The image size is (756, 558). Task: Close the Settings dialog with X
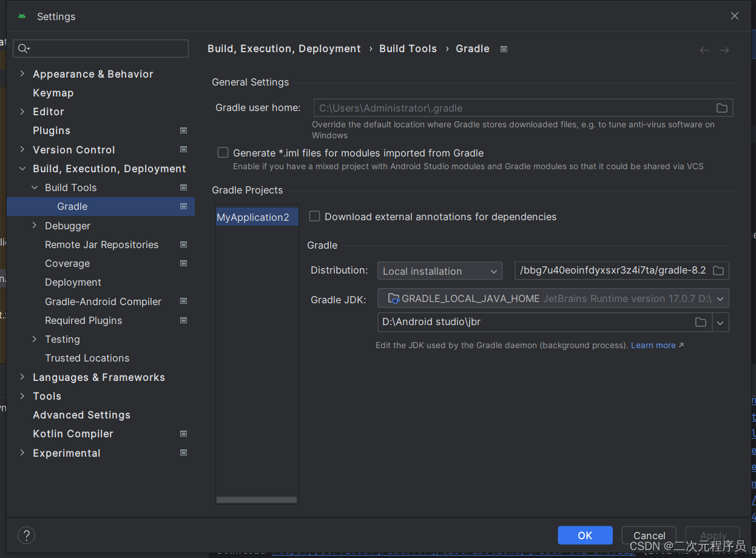734,16
